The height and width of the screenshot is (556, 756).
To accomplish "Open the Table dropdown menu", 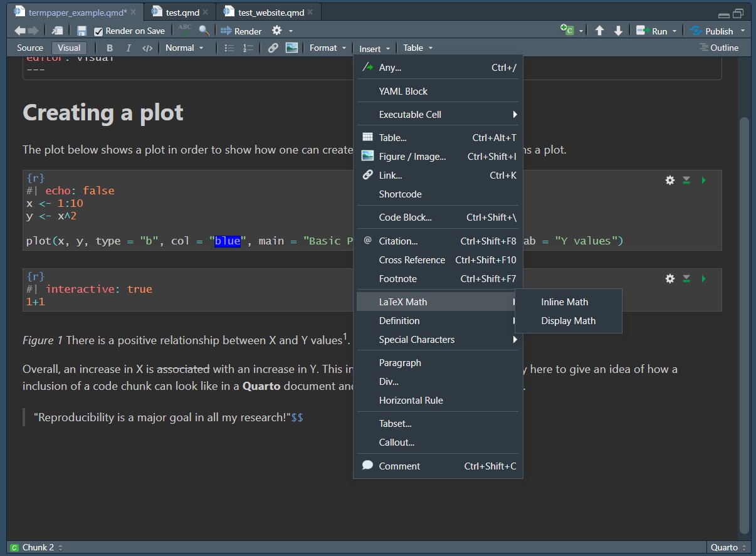I will click(x=417, y=48).
